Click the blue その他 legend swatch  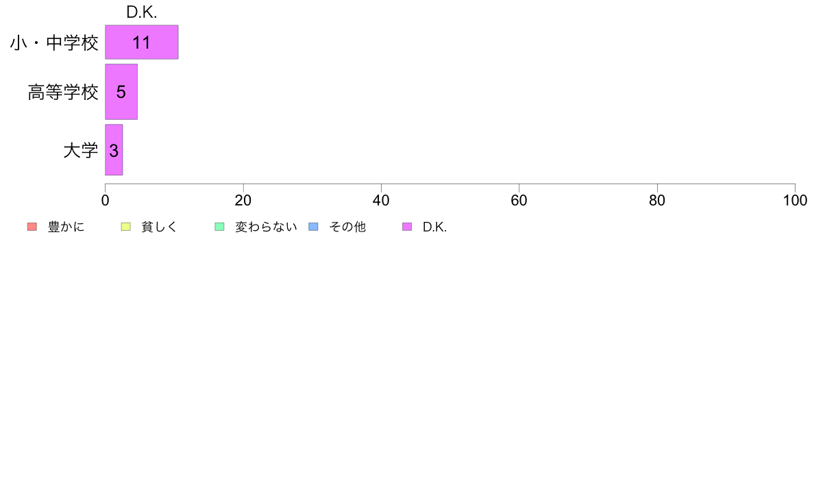[314, 227]
